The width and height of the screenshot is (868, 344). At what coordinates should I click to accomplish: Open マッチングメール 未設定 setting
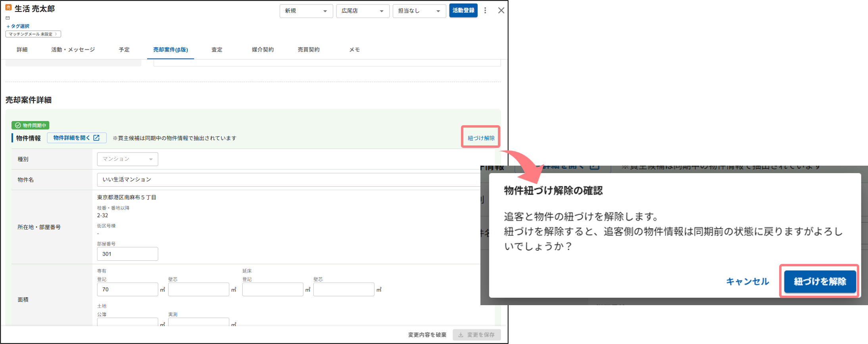(x=33, y=34)
